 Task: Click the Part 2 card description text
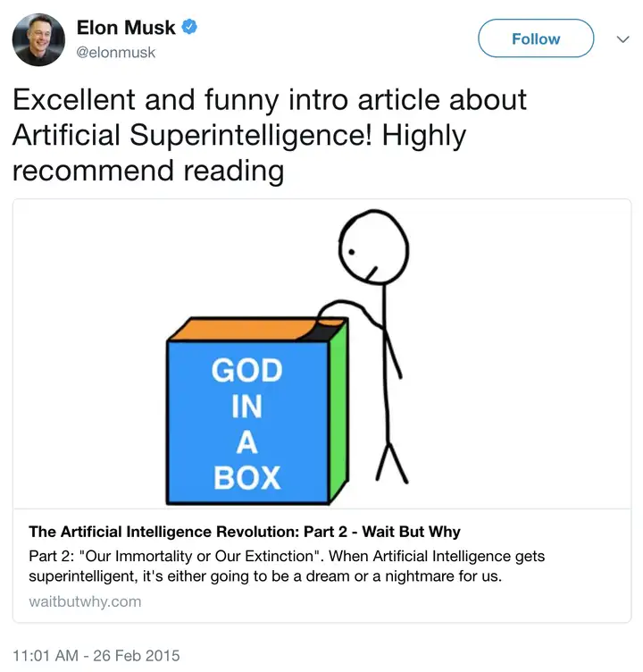[x=287, y=566]
